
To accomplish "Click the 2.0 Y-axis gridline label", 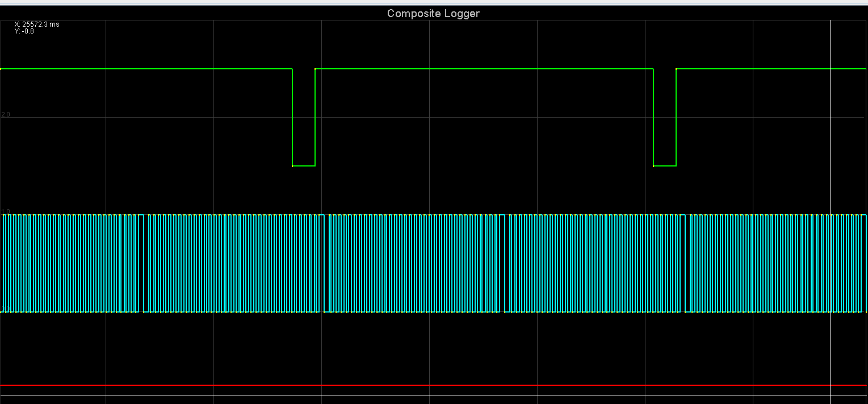I will coord(6,115).
